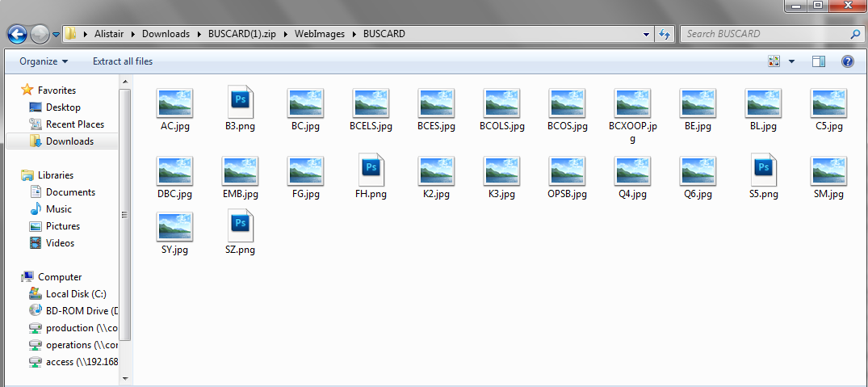Open Local Disk (C:) in navigation pane
The width and height of the screenshot is (868, 387).
click(x=75, y=294)
